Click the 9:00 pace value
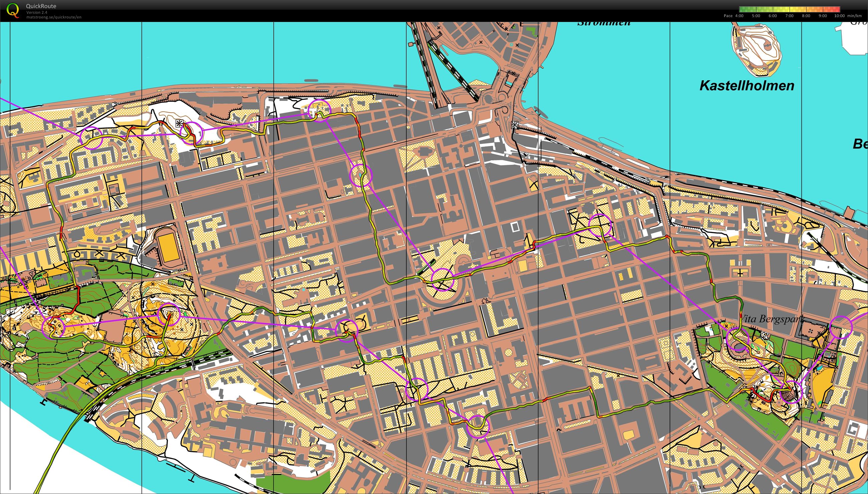868x494 pixels. 823,16
